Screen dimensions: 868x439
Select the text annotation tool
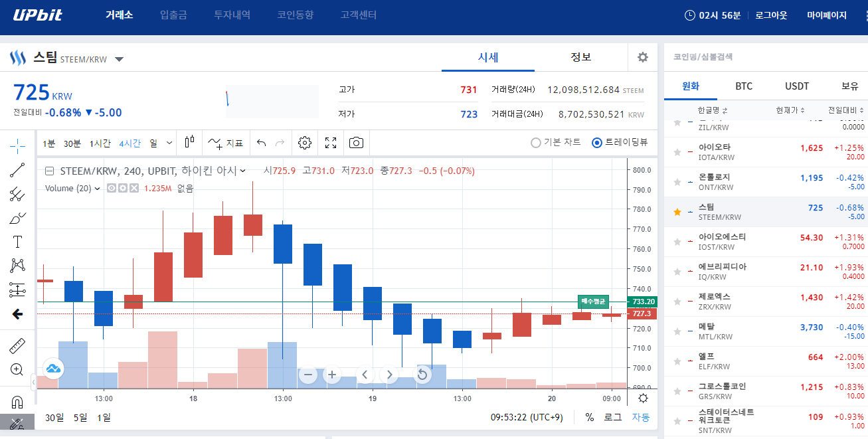click(x=18, y=242)
